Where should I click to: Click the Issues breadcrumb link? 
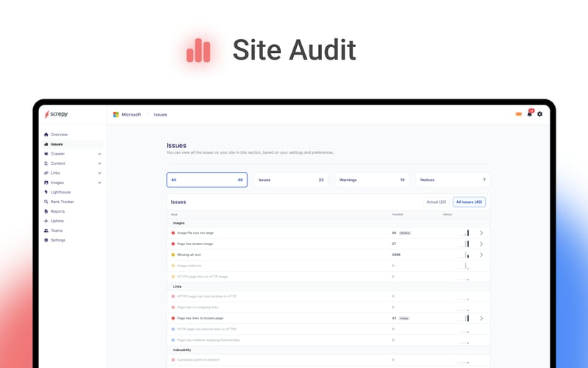(x=160, y=115)
